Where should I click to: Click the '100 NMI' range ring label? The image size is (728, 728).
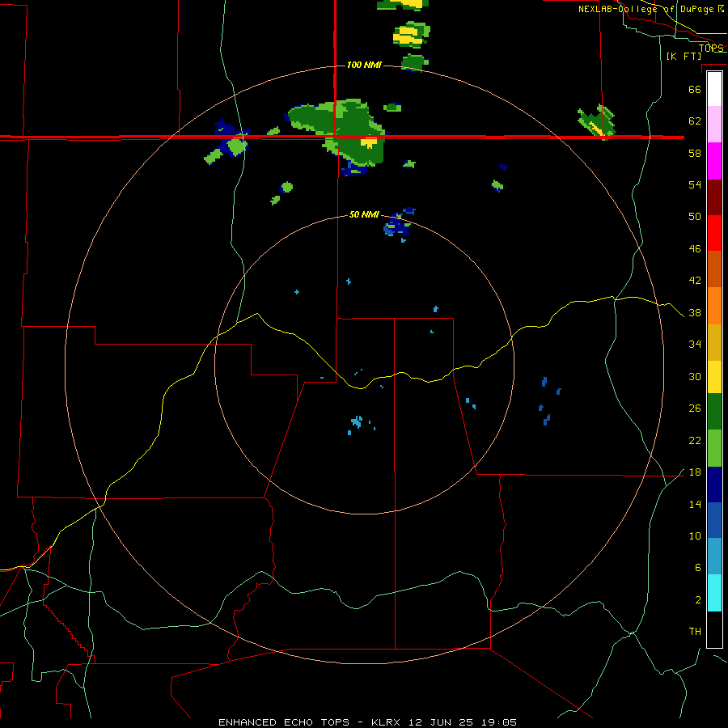point(364,65)
